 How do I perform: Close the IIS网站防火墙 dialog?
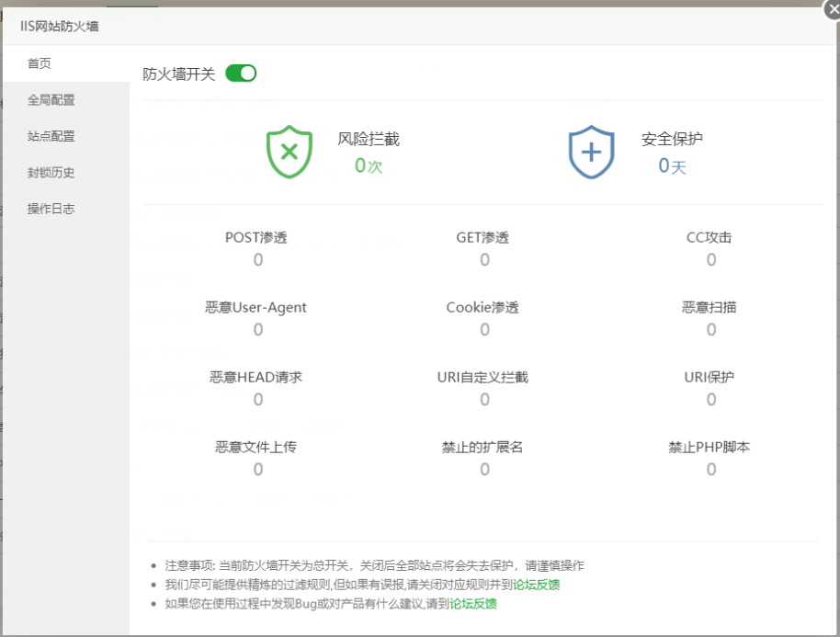pos(833,8)
